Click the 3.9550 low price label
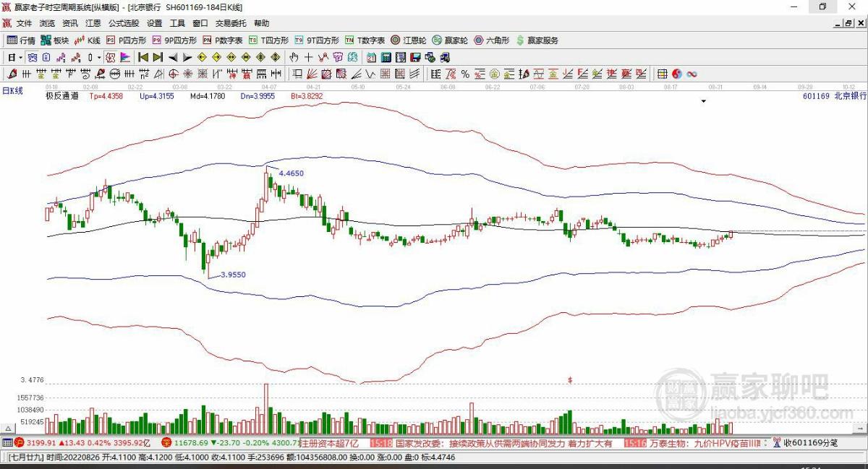This screenshot has width=868, height=469. click(x=233, y=275)
